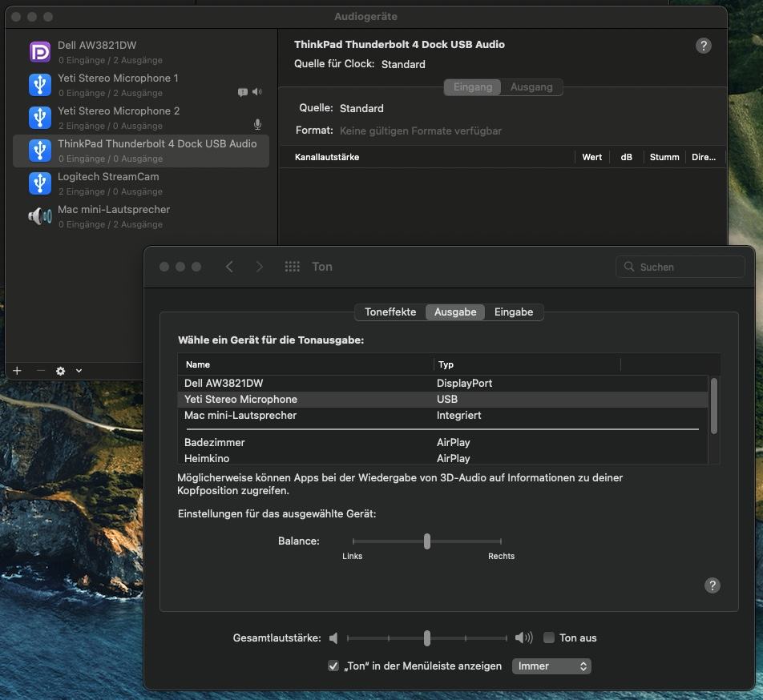This screenshot has width=763, height=700.
Task: Toggle 'Ton in der Menüleiste anzeigen' checkbox
Action: 333,666
